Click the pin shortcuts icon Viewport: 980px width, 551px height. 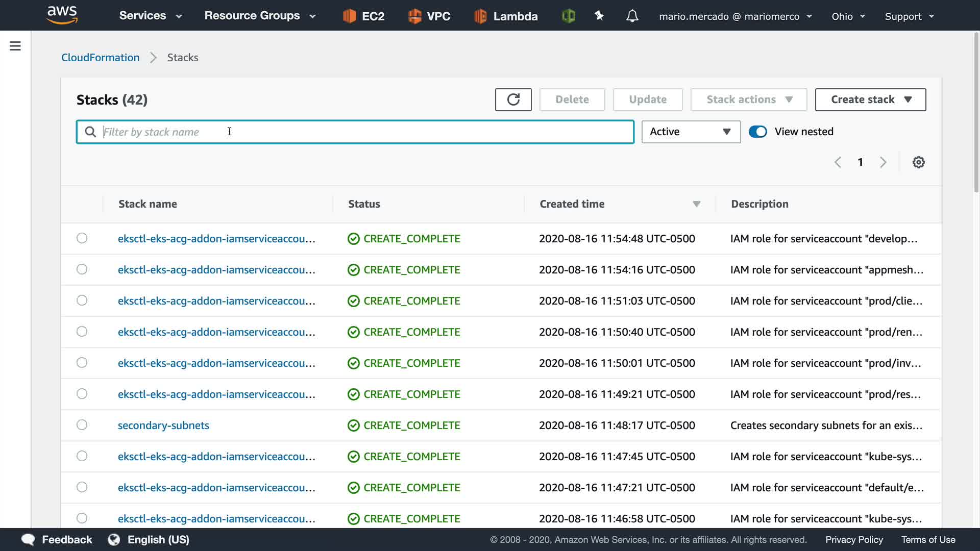tap(599, 16)
